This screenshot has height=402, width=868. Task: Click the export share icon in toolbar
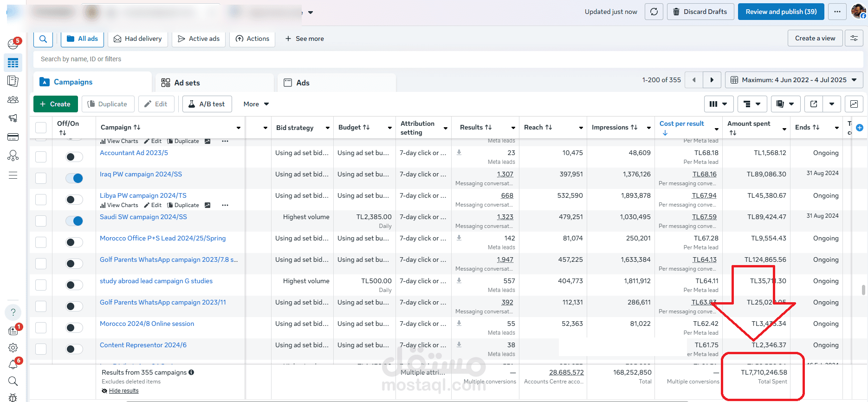click(814, 104)
